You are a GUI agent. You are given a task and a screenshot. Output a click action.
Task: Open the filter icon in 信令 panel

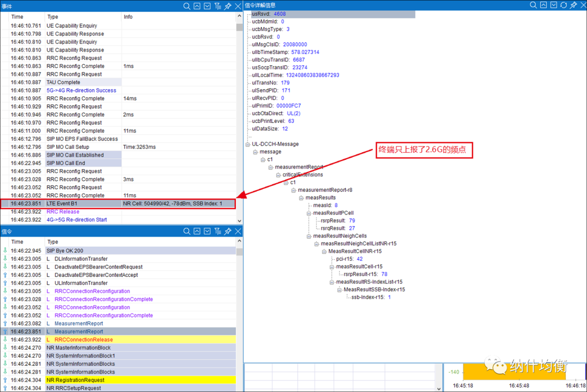(217, 232)
